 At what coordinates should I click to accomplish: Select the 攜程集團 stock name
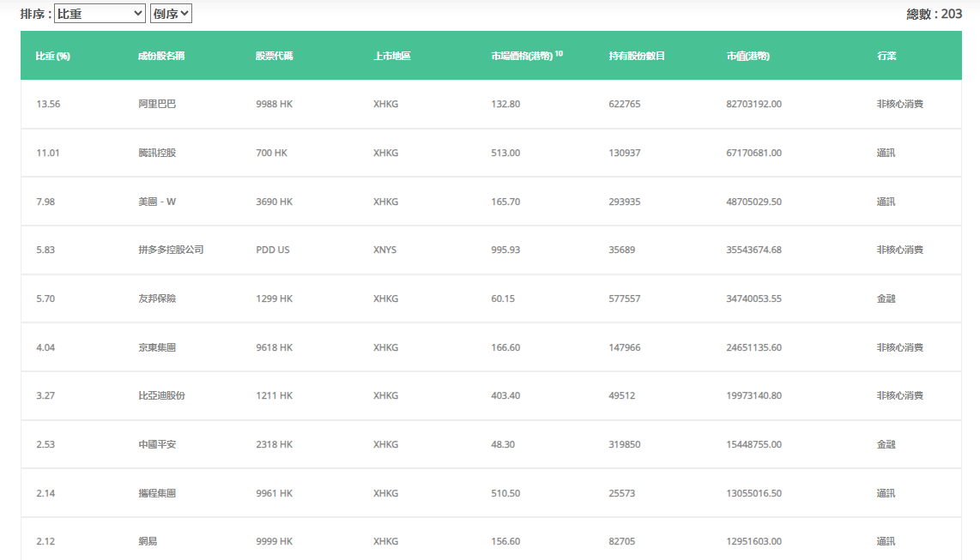(x=157, y=493)
